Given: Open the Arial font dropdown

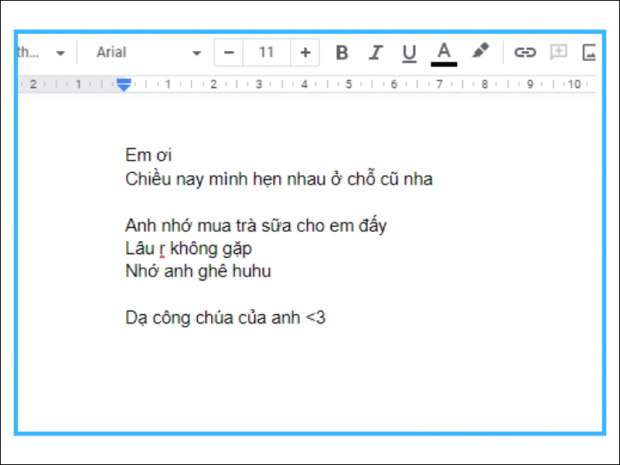Looking at the screenshot, I should [x=149, y=52].
